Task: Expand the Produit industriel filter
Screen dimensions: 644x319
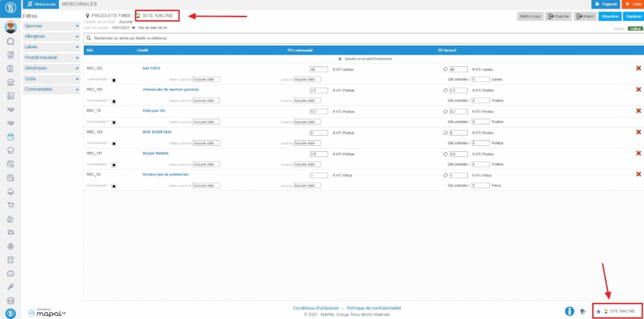Action: click(x=77, y=57)
